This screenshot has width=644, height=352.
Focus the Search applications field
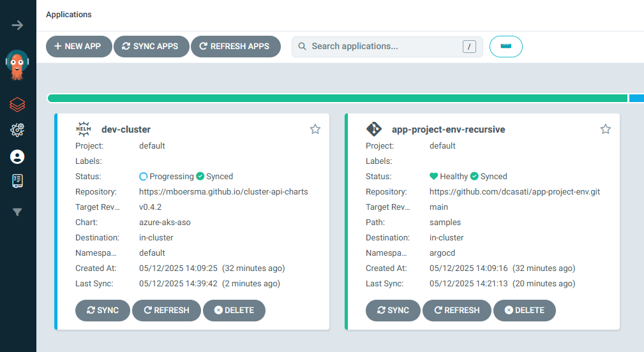(387, 47)
